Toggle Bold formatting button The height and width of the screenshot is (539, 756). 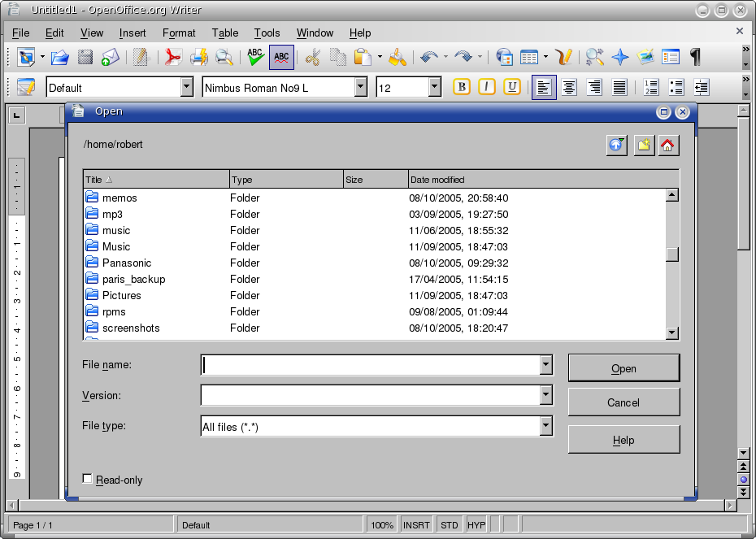pyautogui.click(x=462, y=87)
